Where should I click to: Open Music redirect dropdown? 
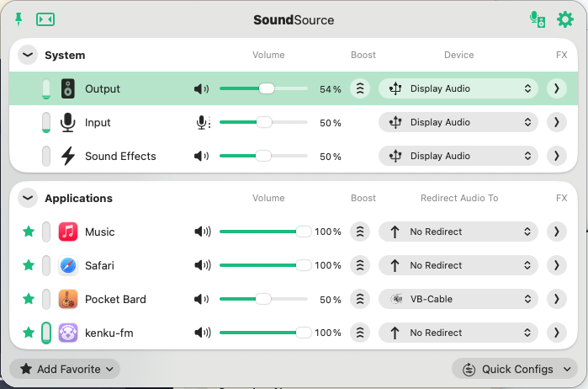click(x=458, y=232)
